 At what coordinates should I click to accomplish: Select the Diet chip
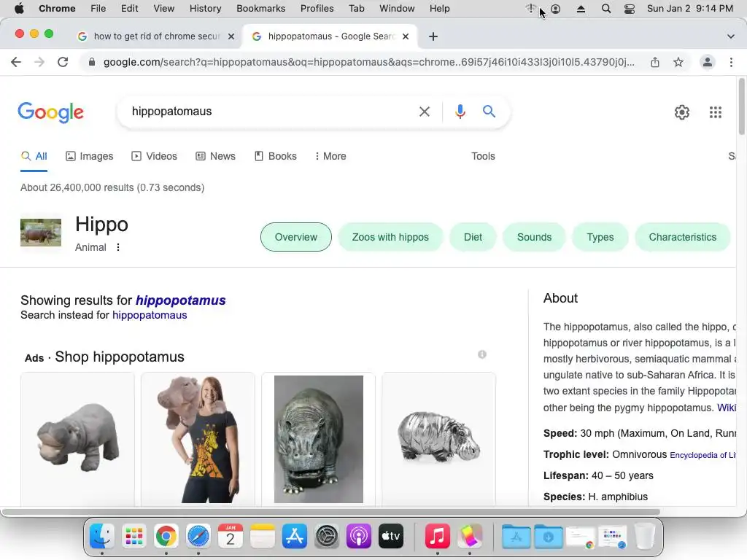[473, 237]
